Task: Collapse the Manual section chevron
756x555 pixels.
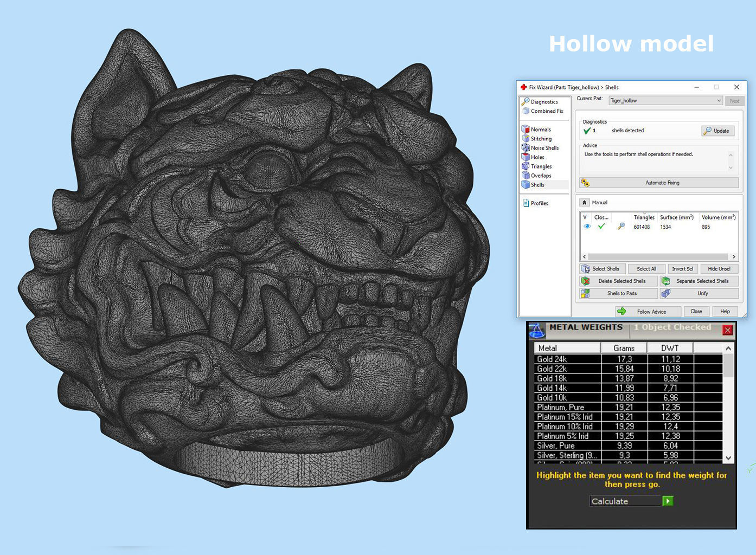Action: (584, 203)
